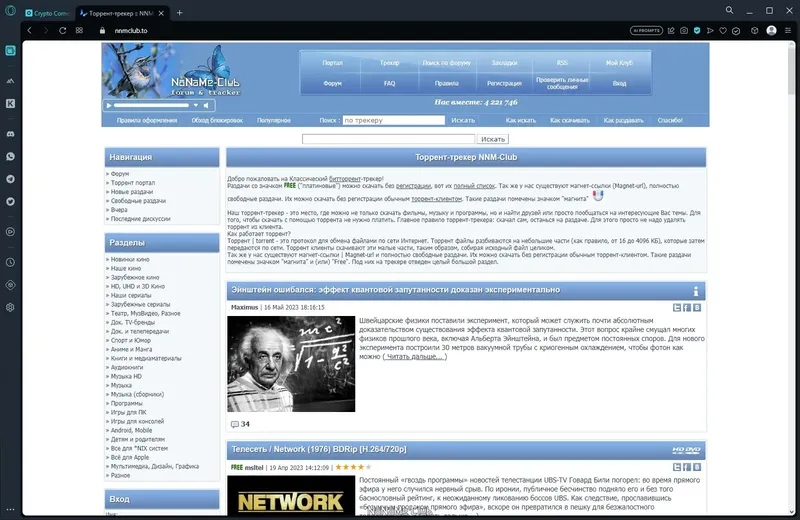This screenshot has width=800, height=520.
Task: Open Свободные раздачи in Навигация
Action: pos(138,201)
